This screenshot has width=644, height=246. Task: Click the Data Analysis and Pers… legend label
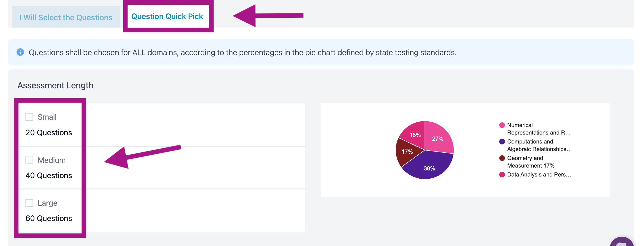(539, 175)
